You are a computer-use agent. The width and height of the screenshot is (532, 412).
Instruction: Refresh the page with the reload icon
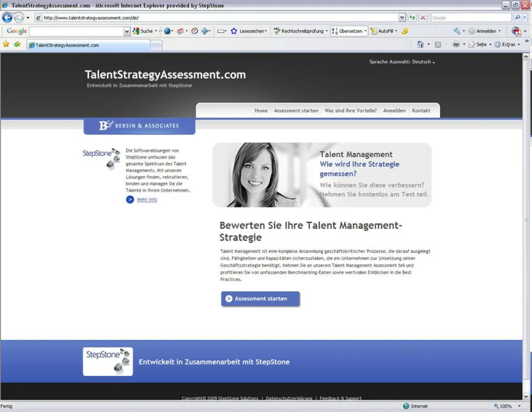[x=412, y=17]
